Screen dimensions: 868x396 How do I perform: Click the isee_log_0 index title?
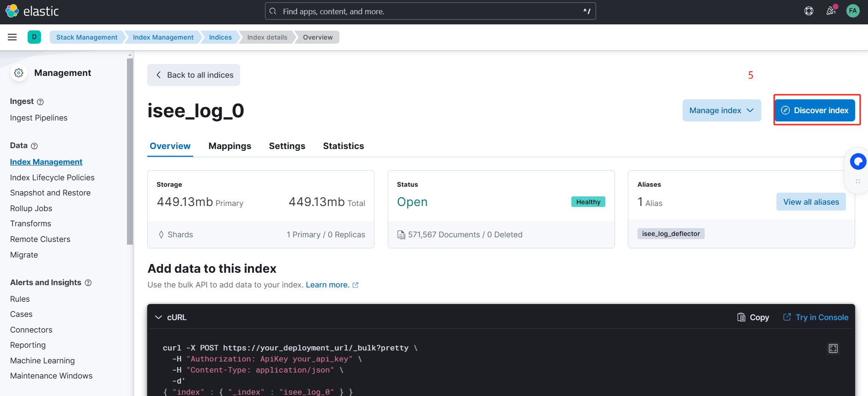[195, 111]
